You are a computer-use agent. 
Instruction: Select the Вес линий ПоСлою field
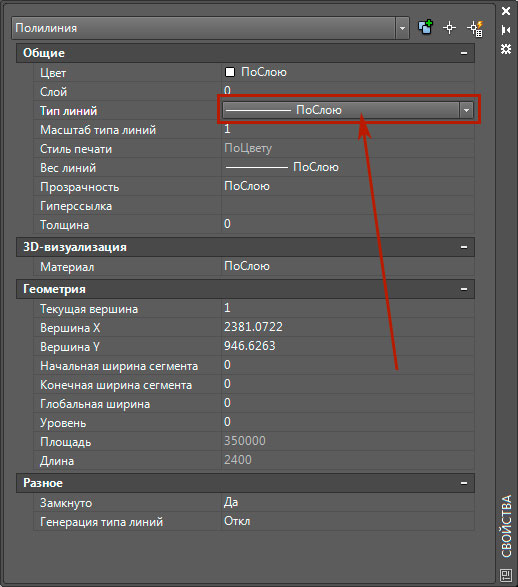348,167
